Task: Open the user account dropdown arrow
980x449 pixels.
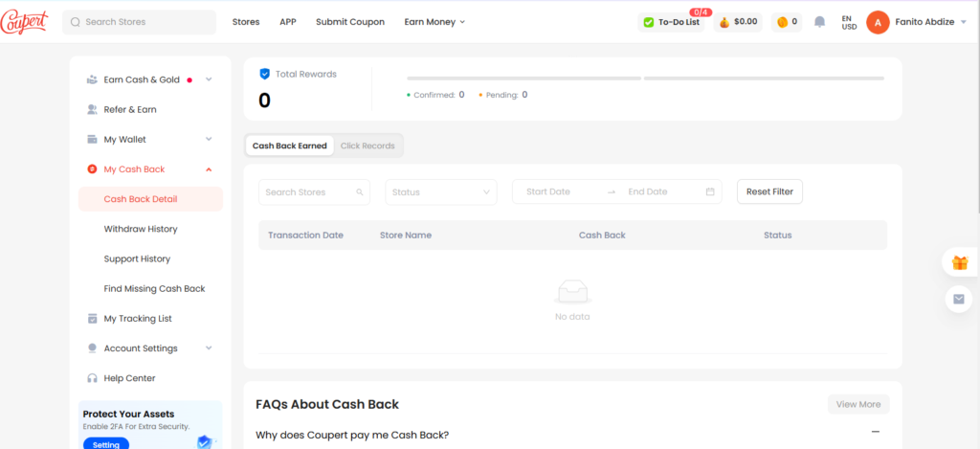Action: point(963,22)
